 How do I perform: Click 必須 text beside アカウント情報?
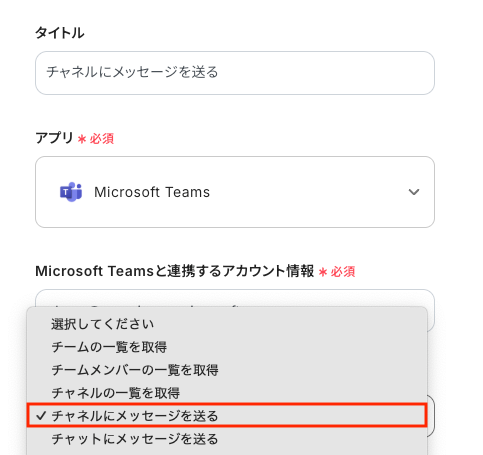pyautogui.click(x=343, y=272)
